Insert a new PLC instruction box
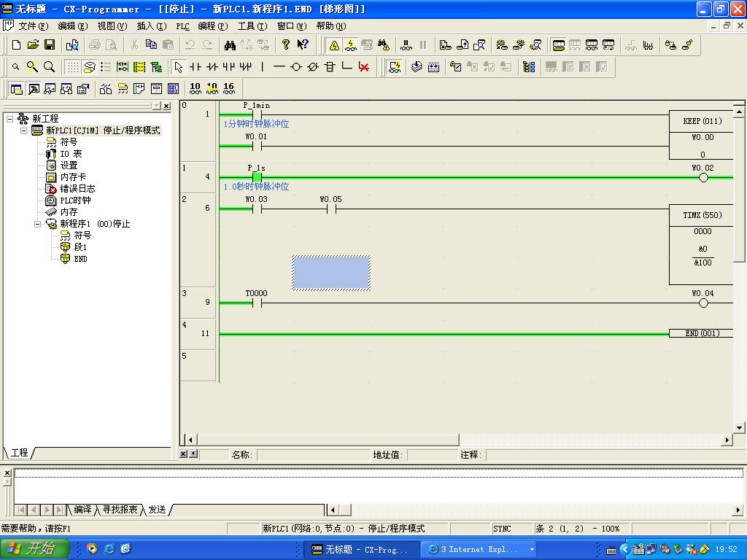This screenshot has height=560, width=747. click(x=330, y=67)
